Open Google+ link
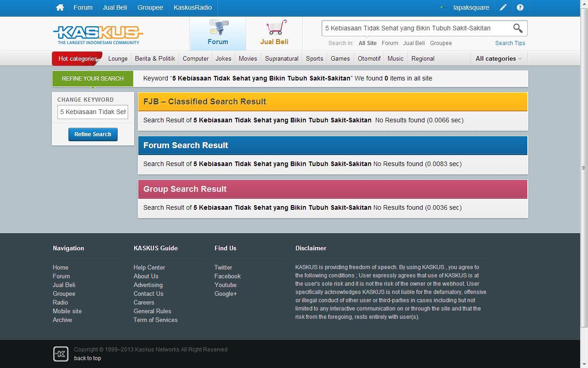The width and height of the screenshot is (588, 368). pyautogui.click(x=226, y=293)
